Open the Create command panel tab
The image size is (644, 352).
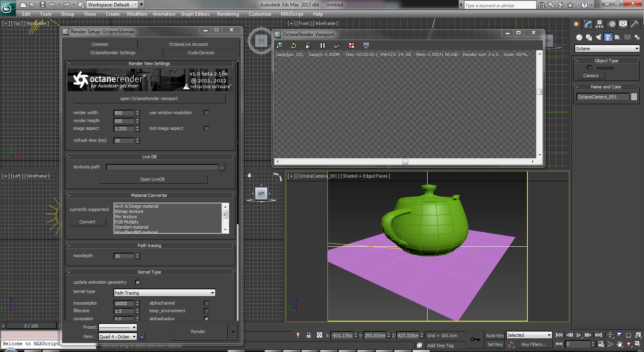click(x=576, y=24)
